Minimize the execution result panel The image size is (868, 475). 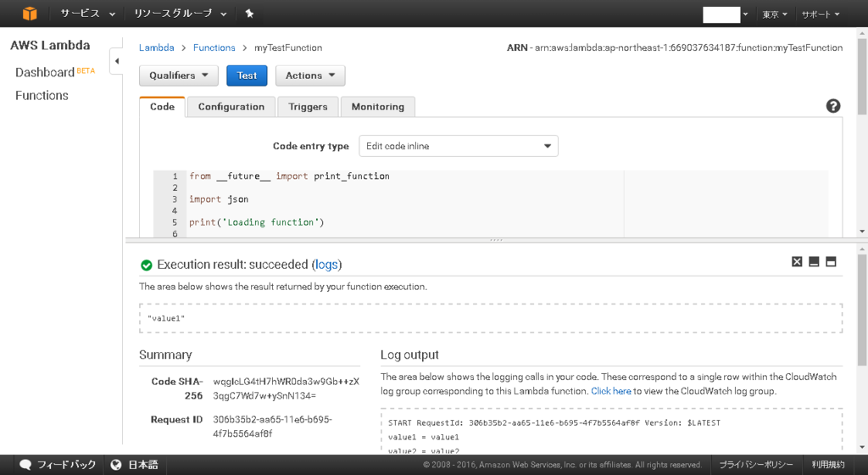[x=814, y=261]
